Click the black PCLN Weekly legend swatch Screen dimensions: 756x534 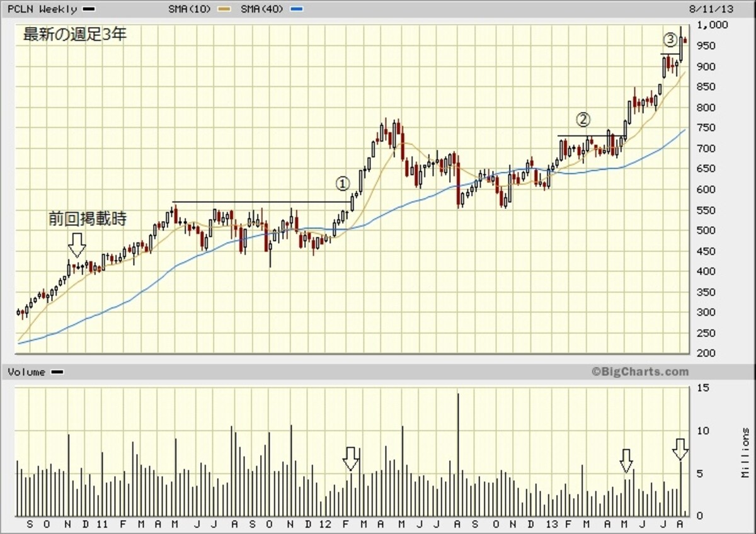[89, 9]
